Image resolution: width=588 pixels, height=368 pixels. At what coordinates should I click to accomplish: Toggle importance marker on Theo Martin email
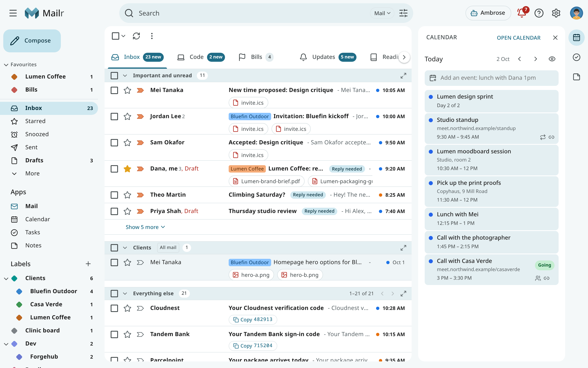click(140, 195)
